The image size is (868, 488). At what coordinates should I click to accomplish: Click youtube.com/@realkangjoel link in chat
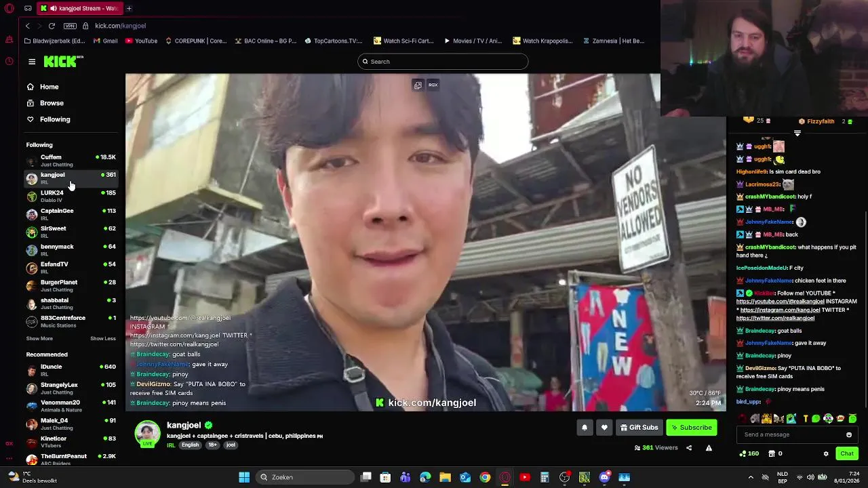[x=780, y=302]
